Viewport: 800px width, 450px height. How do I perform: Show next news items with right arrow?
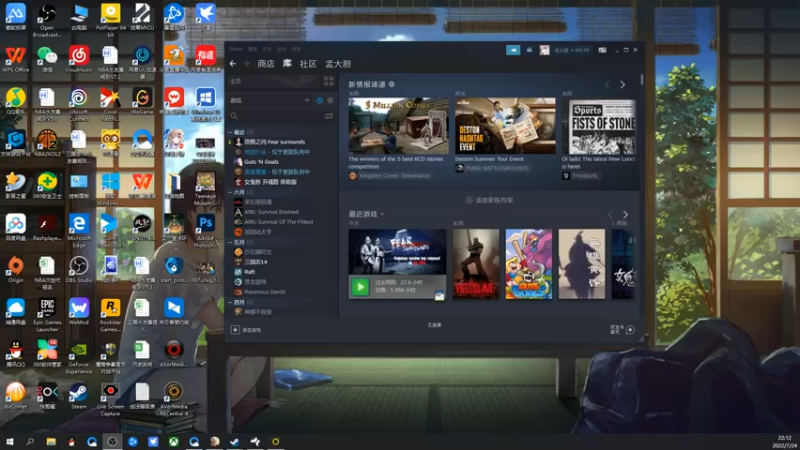point(622,85)
